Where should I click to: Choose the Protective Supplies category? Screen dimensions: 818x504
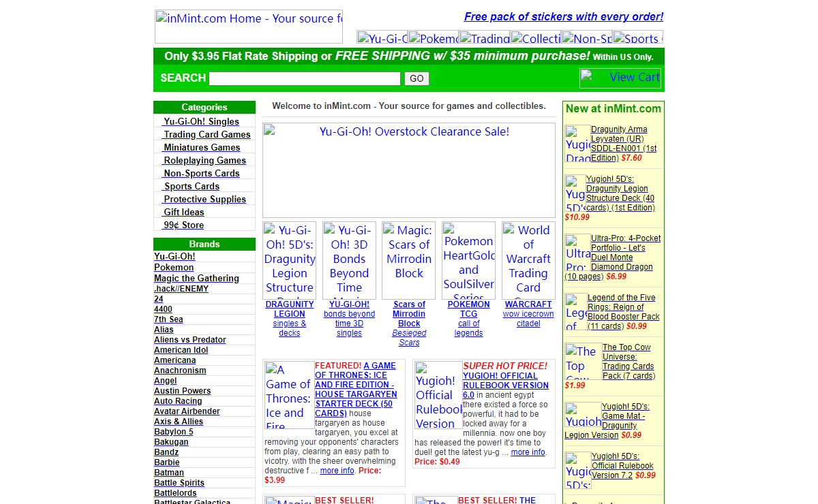click(204, 199)
